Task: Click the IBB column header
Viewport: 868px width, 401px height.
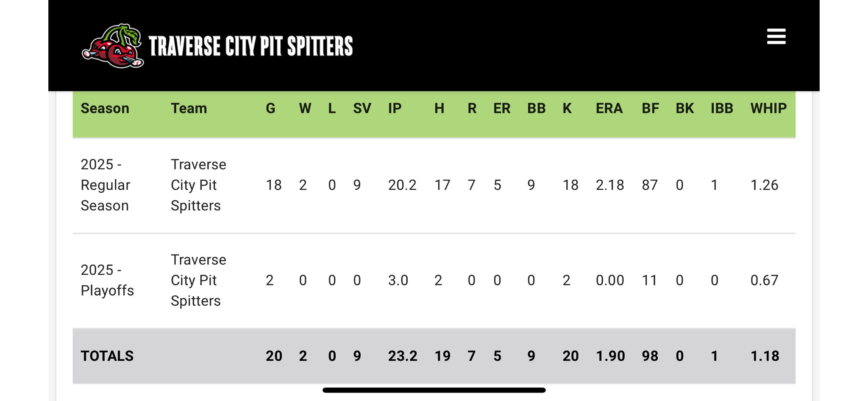Action: tap(722, 109)
